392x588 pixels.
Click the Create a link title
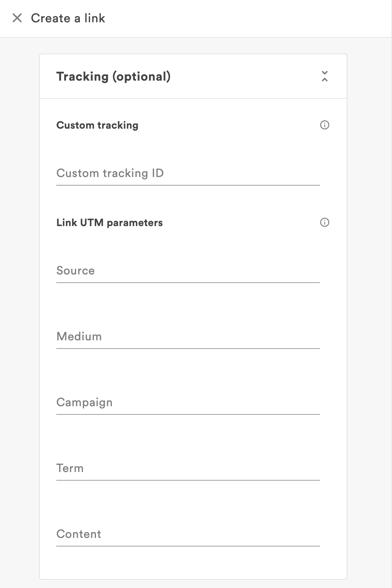[x=68, y=18]
